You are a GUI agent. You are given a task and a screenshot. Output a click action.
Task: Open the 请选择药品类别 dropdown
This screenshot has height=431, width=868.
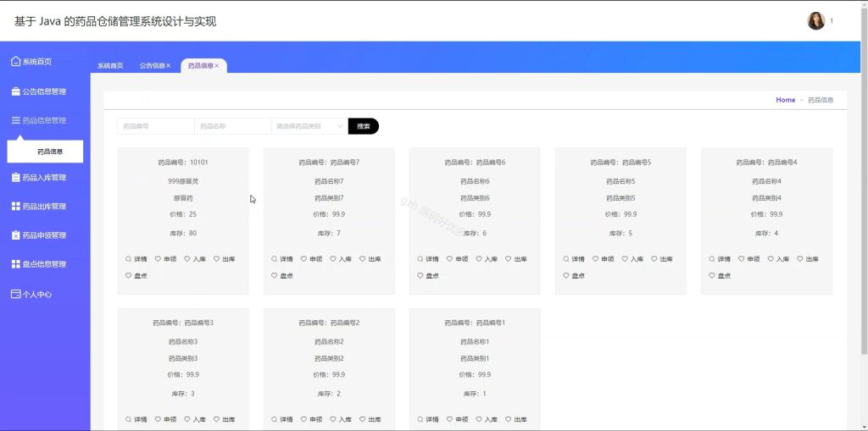[x=309, y=126]
